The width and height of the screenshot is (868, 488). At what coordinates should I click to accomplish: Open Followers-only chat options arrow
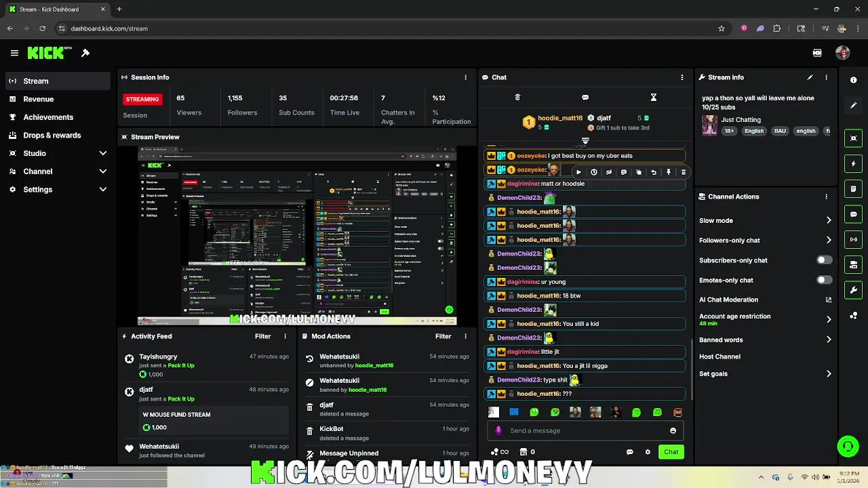[x=829, y=240]
